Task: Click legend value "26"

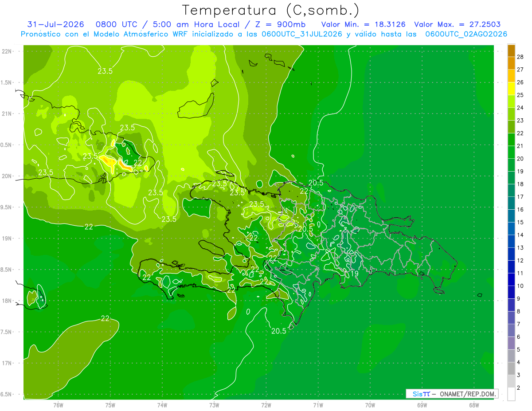Action: pyautogui.click(x=520, y=82)
